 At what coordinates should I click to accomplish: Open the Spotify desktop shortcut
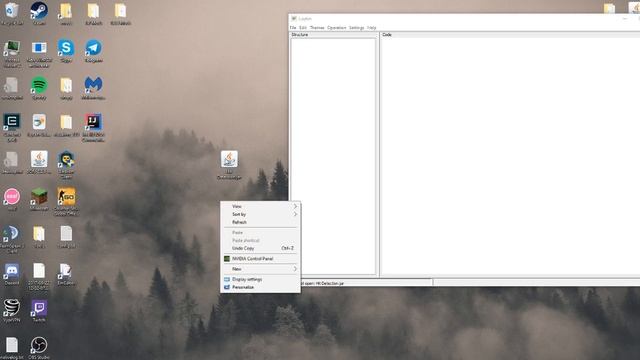39,85
